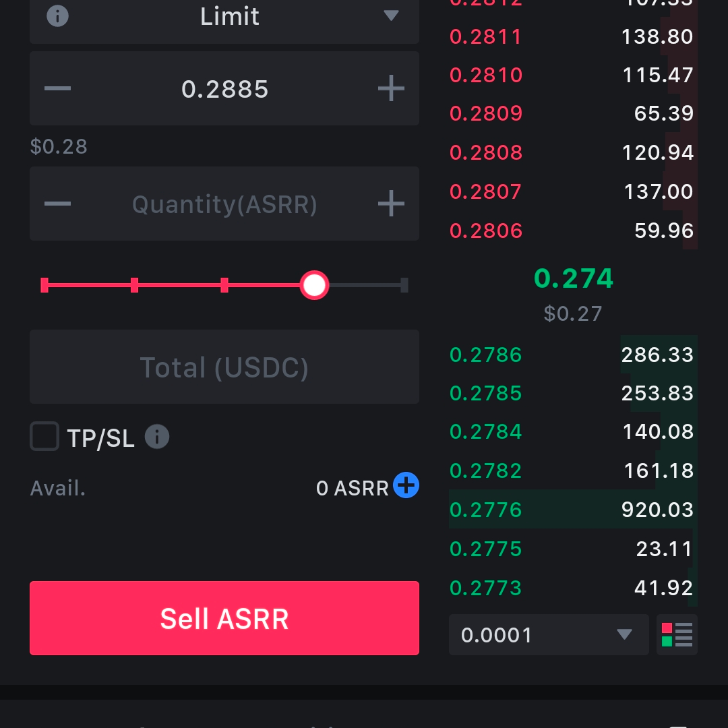The height and width of the screenshot is (728, 728).
Task: Open the 0.0001 price precision dropdown
Action: pyautogui.click(x=549, y=635)
